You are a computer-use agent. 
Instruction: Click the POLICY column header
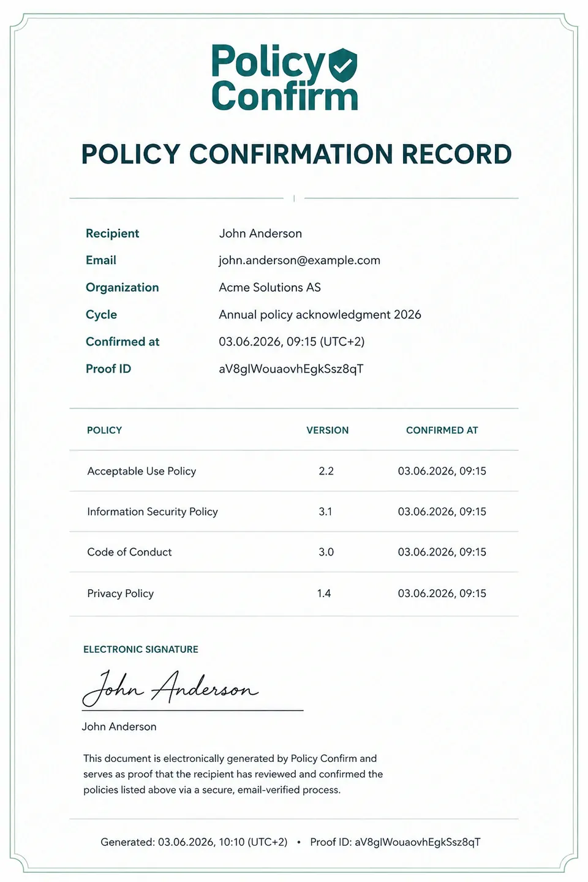click(x=104, y=431)
